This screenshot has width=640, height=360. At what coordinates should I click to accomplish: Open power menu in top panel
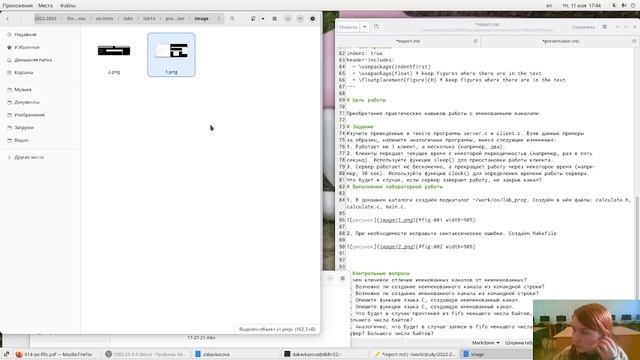coord(633,6)
